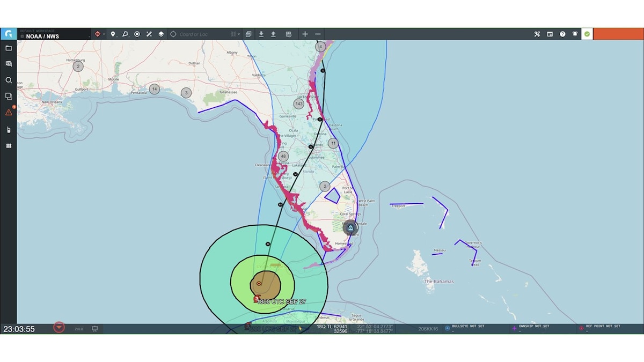Click the cluster marker labeled 3
This screenshot has width=644, height=362.
[186, 93]
